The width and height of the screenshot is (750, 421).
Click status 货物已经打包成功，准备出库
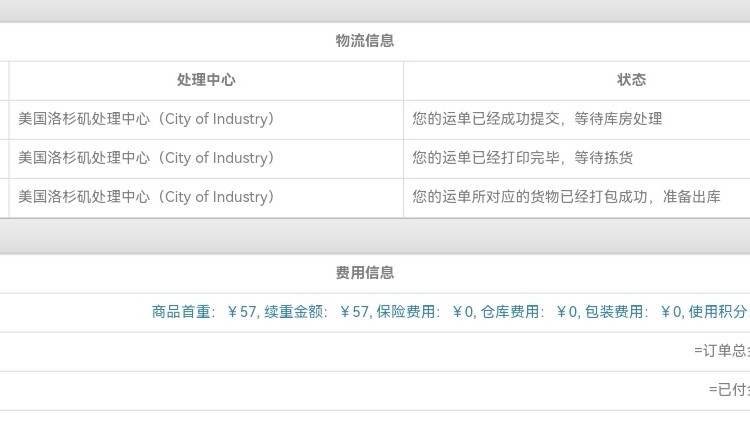566,197
